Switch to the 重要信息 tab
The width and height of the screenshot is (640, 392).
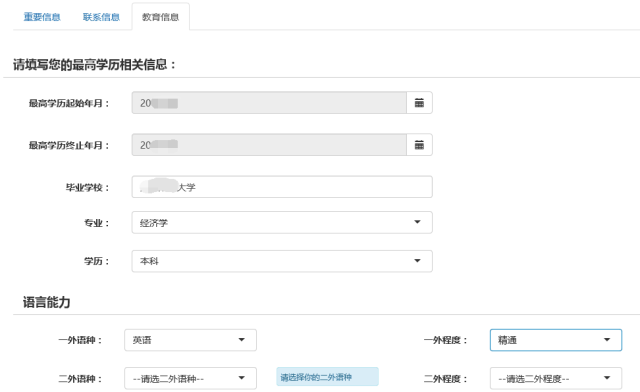tap(42, 17)
